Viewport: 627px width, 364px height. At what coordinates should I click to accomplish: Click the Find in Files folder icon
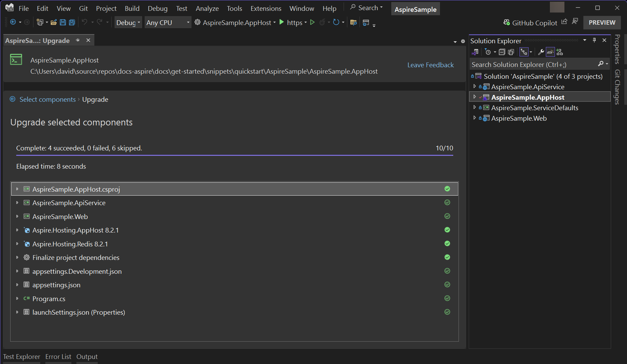353,22
